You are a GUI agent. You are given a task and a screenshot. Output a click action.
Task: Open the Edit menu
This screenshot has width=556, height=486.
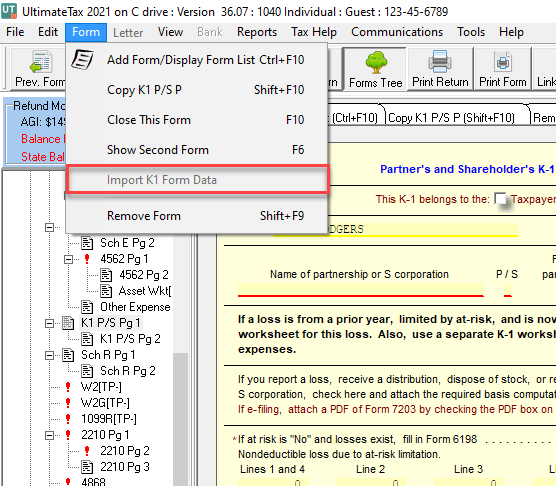coord(48,32)
